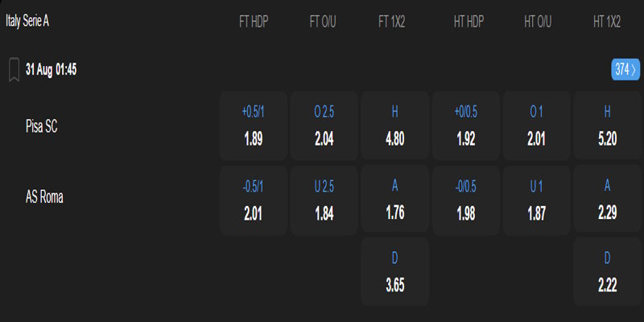
Task: Bet half-time Home win at 5.20
Action: (x=607, y=126)
